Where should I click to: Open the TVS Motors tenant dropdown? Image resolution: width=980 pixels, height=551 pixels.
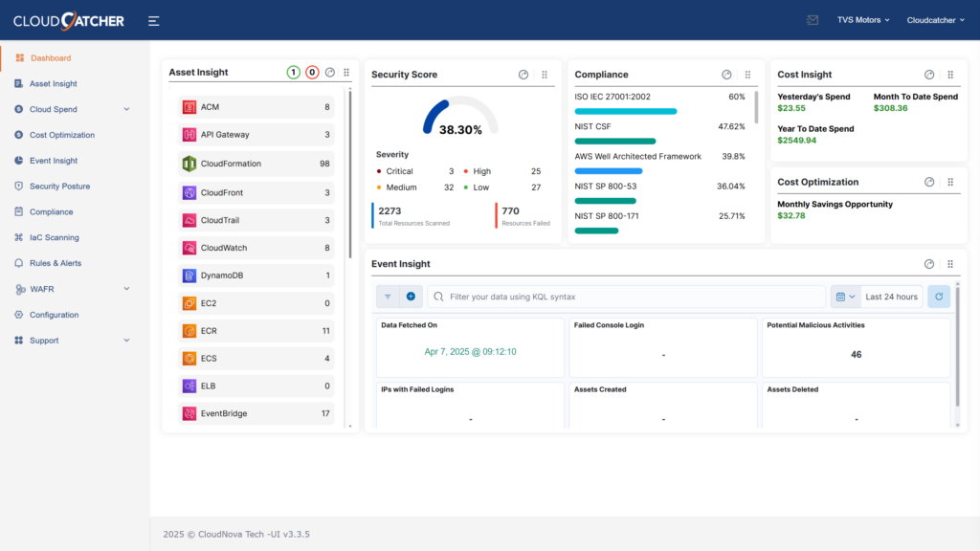click(x=863, y=19)
